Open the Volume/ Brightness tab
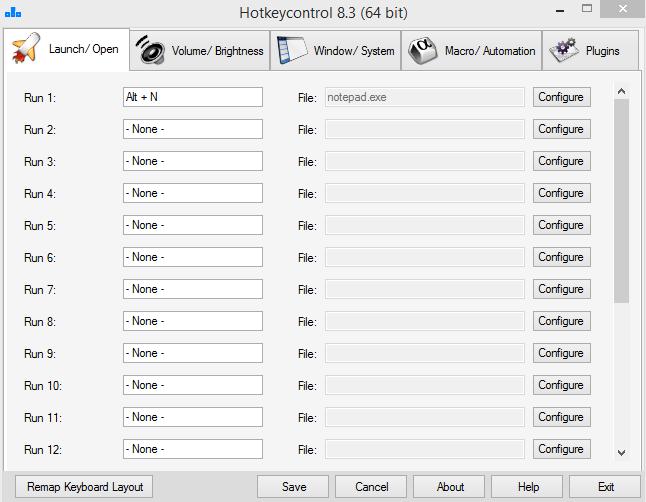646x502 pixels. point(200,50)
